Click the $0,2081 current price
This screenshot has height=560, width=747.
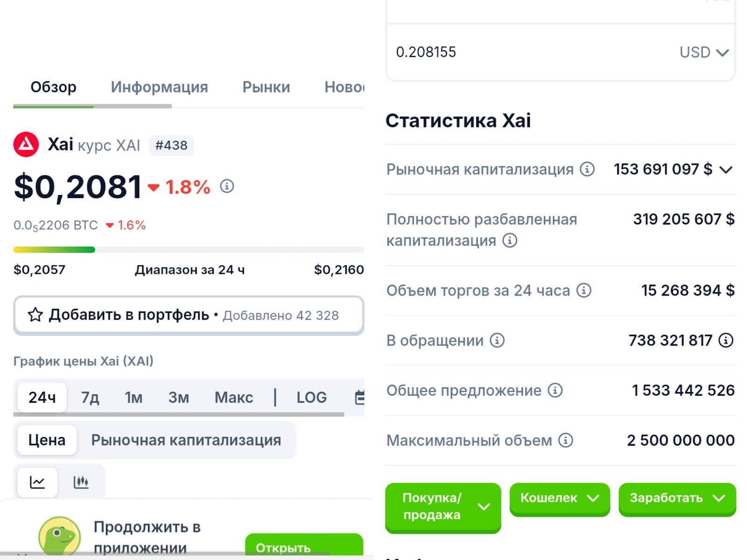(78, 187)
